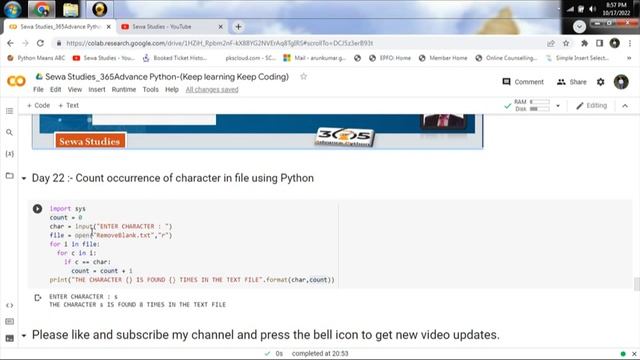Click the Share button

pos(571,82)
